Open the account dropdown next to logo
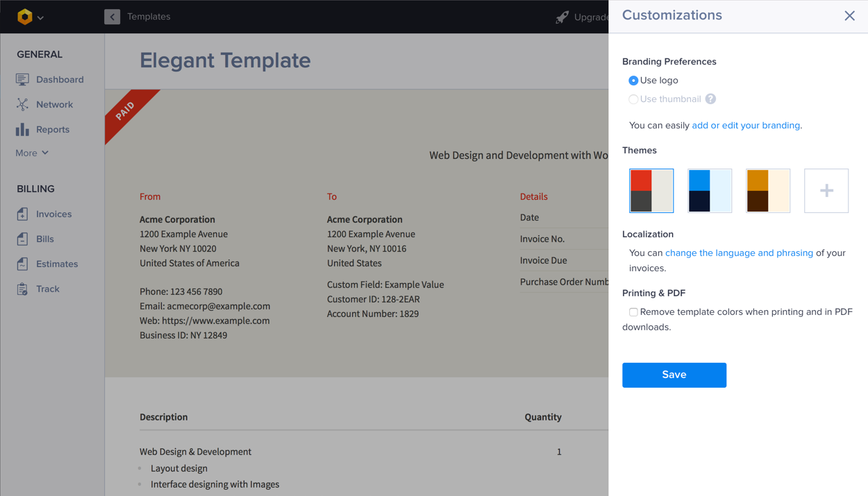The height and width of the screenshot is (496, 868). coord(40,17)
